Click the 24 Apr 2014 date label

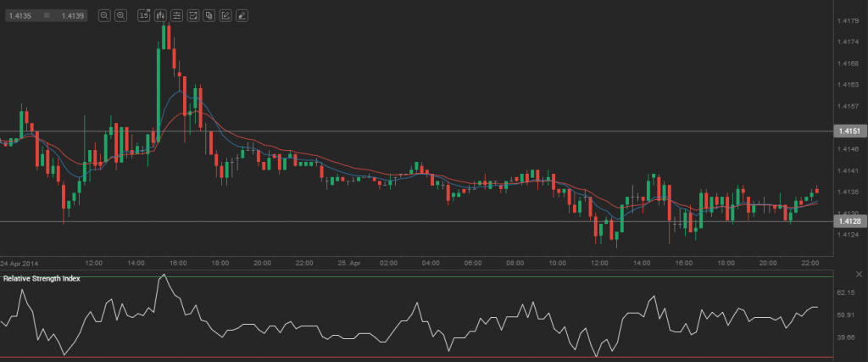pyautogui.click(x=19, y=263)
